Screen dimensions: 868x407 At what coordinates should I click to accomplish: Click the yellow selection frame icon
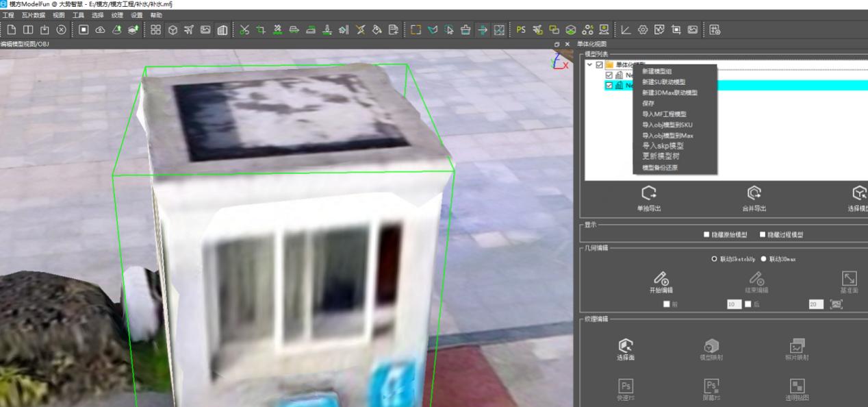[416, 29]
